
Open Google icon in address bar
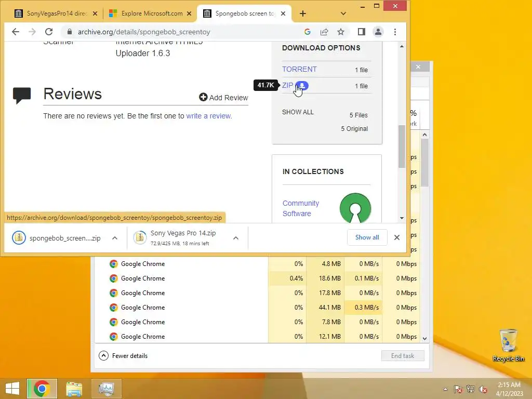coord(308,32)
